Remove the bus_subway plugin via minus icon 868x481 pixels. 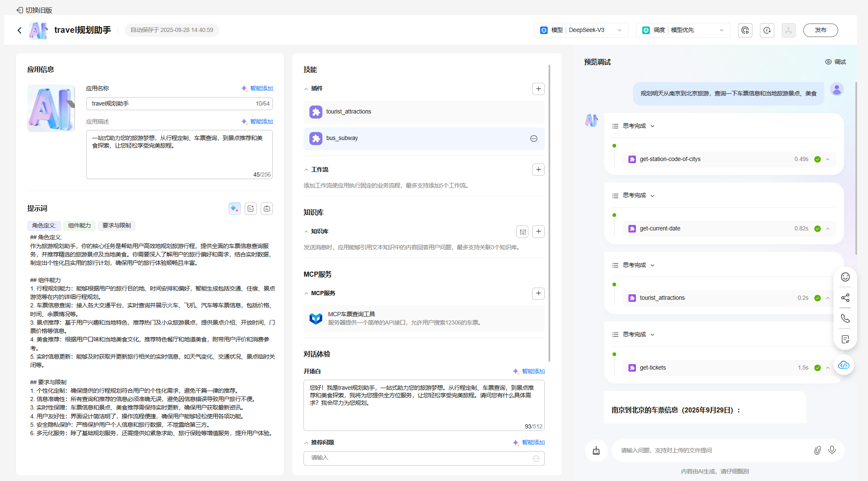[x=533, y=139]
